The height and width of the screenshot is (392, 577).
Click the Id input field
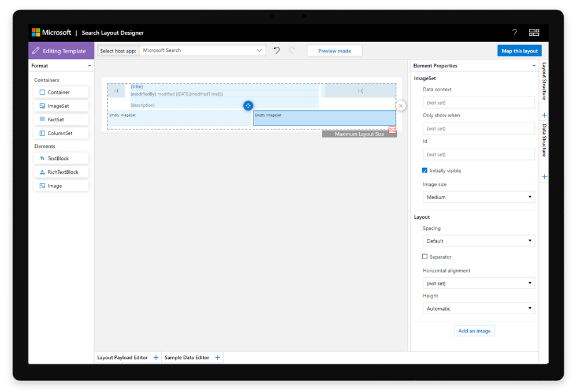click(x=478, y=155)
